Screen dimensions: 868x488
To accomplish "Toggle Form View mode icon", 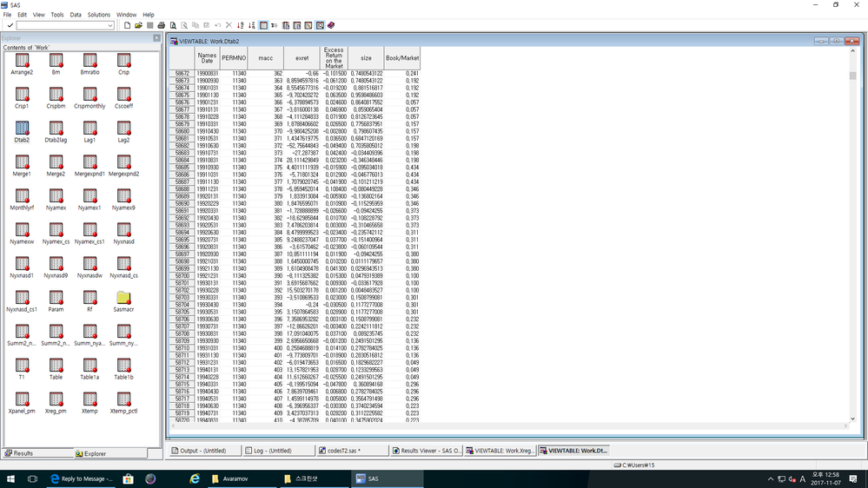I will (x=275, y=25).
